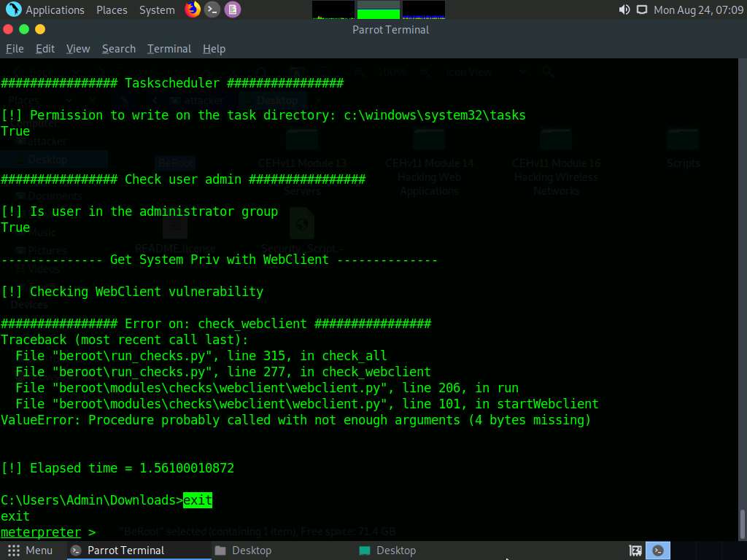
Task: Open the Help menu in terminal
Action: click(x=214, y=49)
